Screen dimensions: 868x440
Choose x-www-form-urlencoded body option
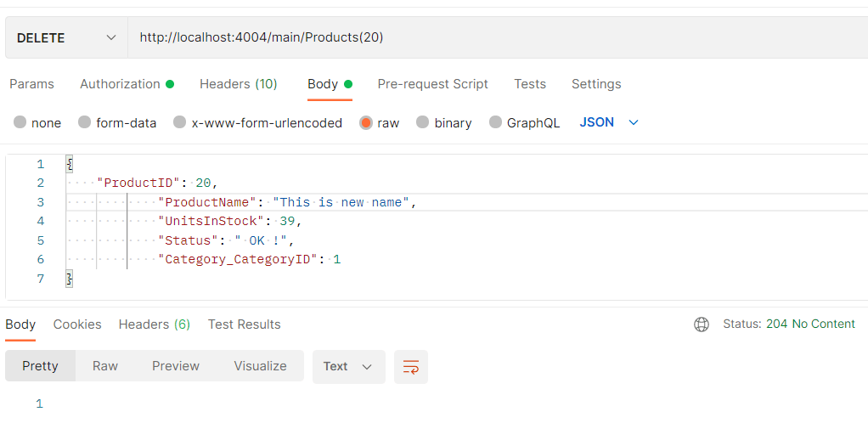[180, 122]
